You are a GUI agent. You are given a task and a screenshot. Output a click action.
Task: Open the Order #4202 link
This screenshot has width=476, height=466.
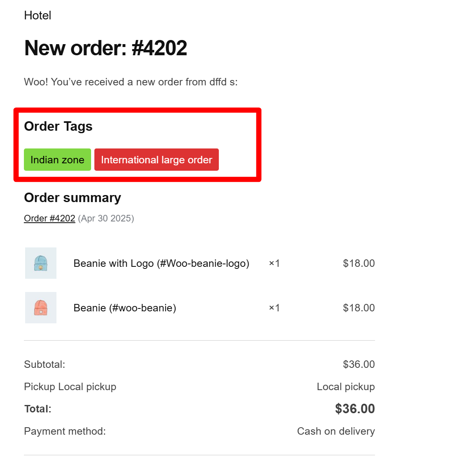49,218
